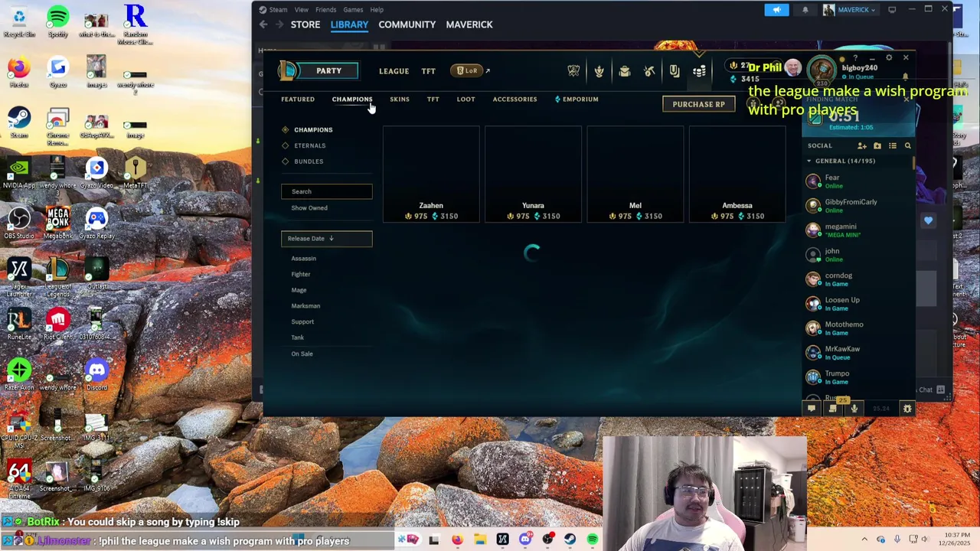Click the add friend icon in Social
The image size is (980, 551).
click(x=862, y=145)
